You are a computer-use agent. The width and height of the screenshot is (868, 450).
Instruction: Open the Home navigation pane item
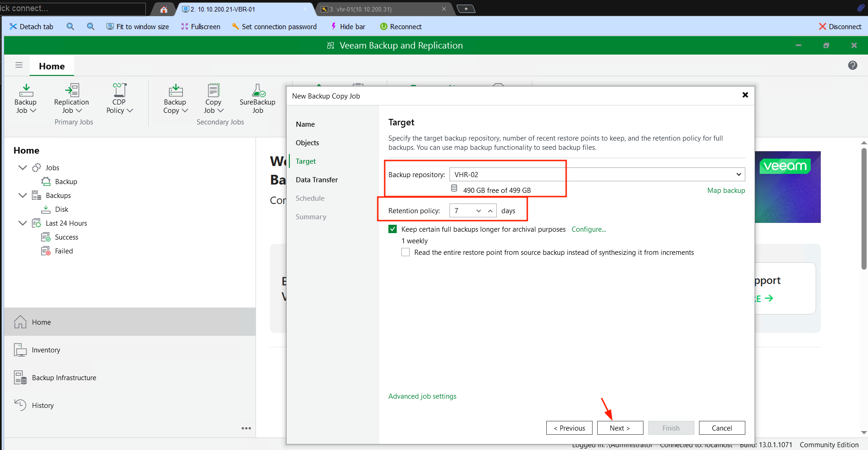130,322
